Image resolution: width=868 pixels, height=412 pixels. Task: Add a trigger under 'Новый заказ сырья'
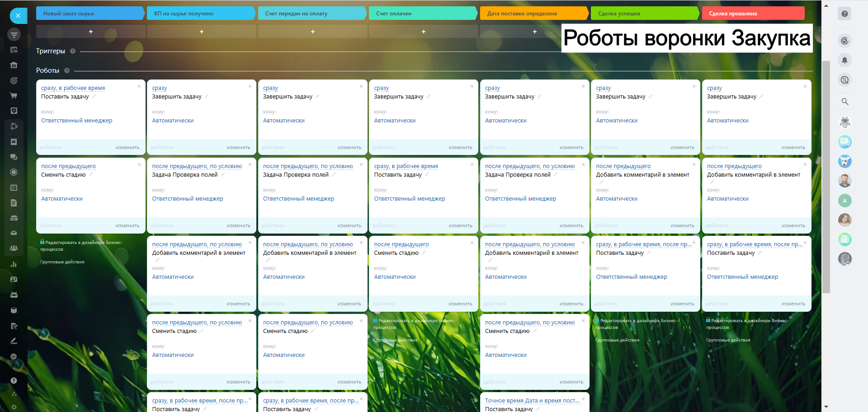click(x=91, y=32)
